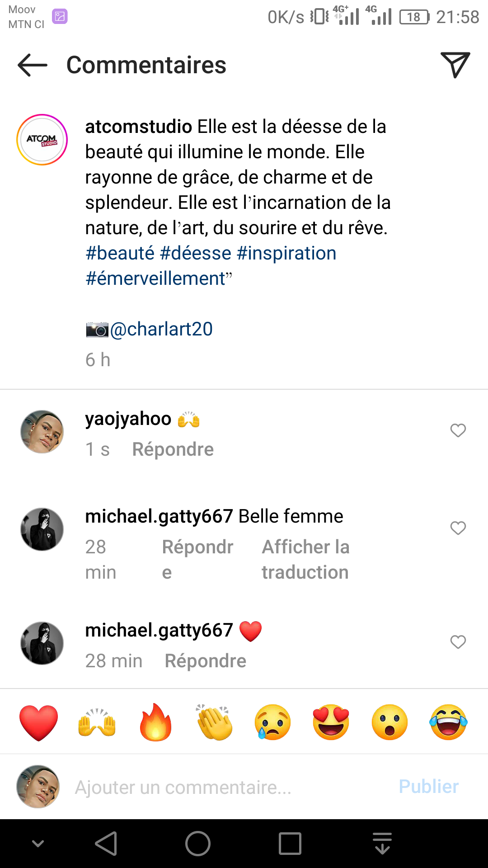Open the navigation bar pull-down arrow icon

pyautogui.click(x=382, y=844)
